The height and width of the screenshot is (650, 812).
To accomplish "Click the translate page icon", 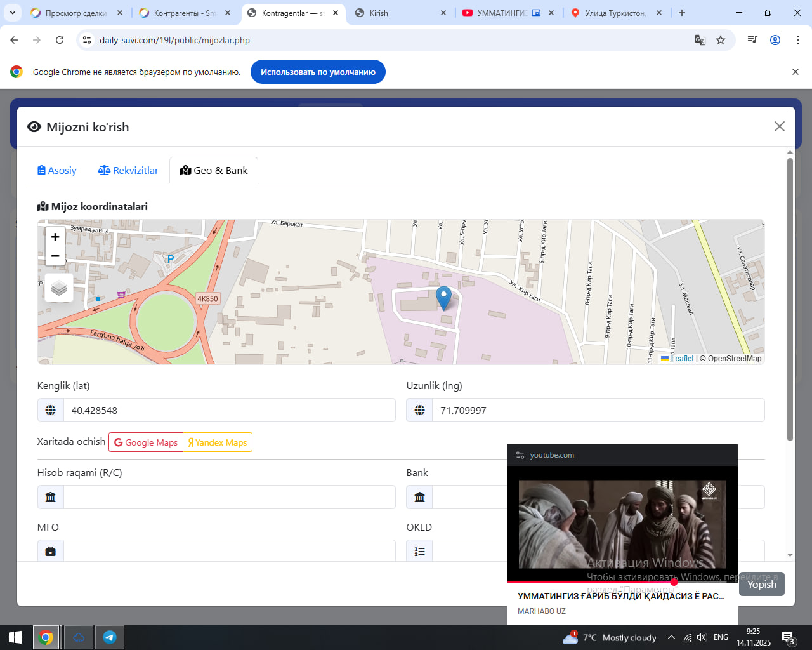I will click(x=700, y=40).
